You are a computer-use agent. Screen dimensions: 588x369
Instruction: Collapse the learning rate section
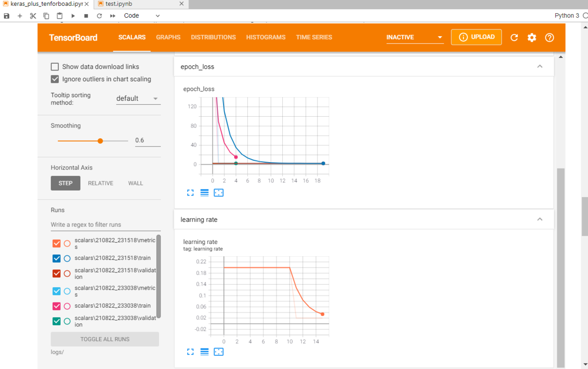coord(539,220)
